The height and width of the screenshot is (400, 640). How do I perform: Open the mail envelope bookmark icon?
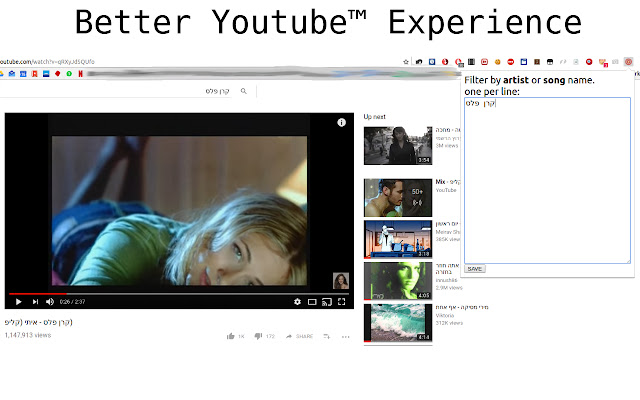12,74
